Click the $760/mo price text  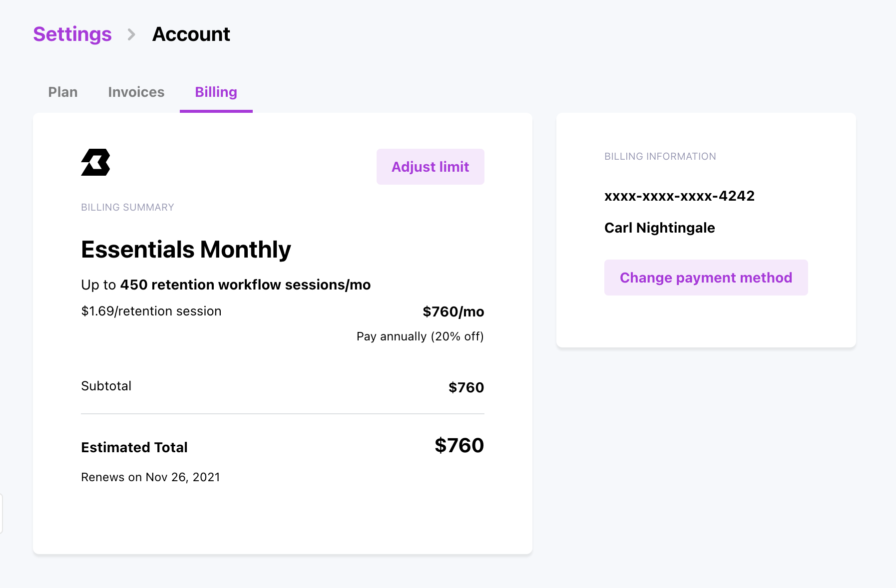(x=453, y=311)
